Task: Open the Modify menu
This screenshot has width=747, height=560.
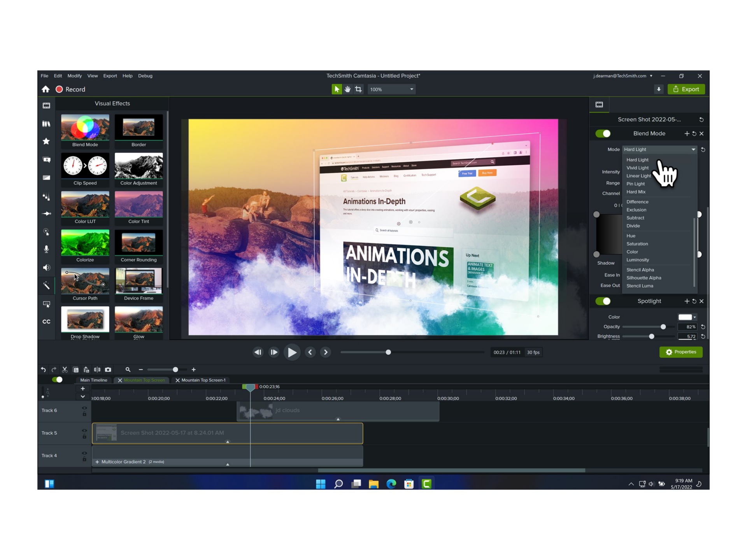Action: click(x=74, y=76)
